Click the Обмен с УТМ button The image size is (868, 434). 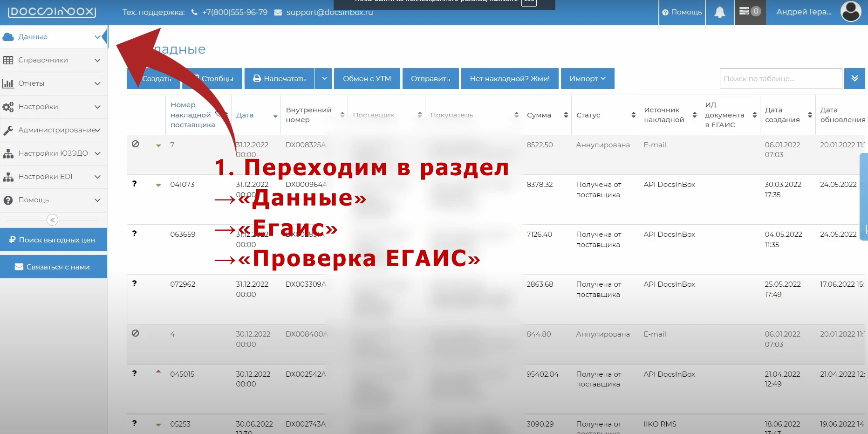(367, 79)
